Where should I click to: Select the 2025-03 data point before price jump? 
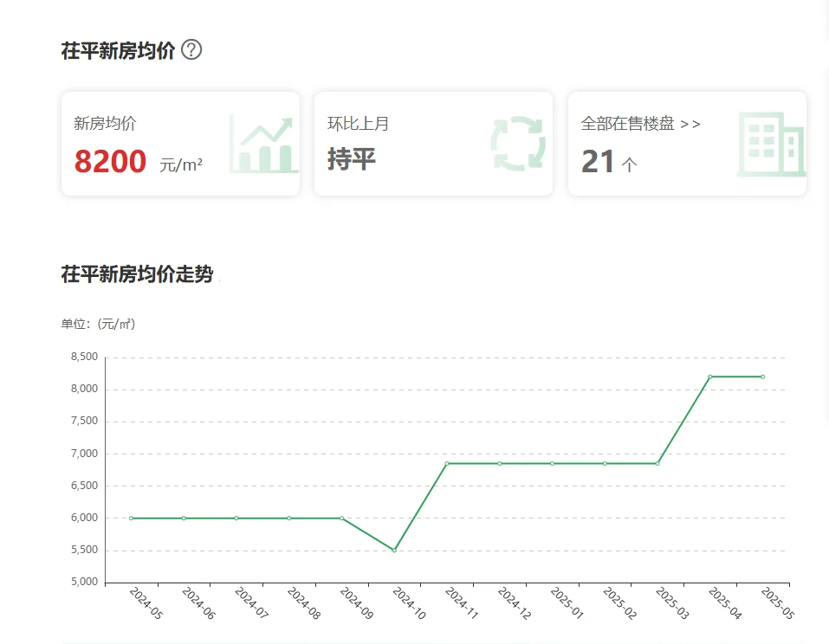click(657, 463)
